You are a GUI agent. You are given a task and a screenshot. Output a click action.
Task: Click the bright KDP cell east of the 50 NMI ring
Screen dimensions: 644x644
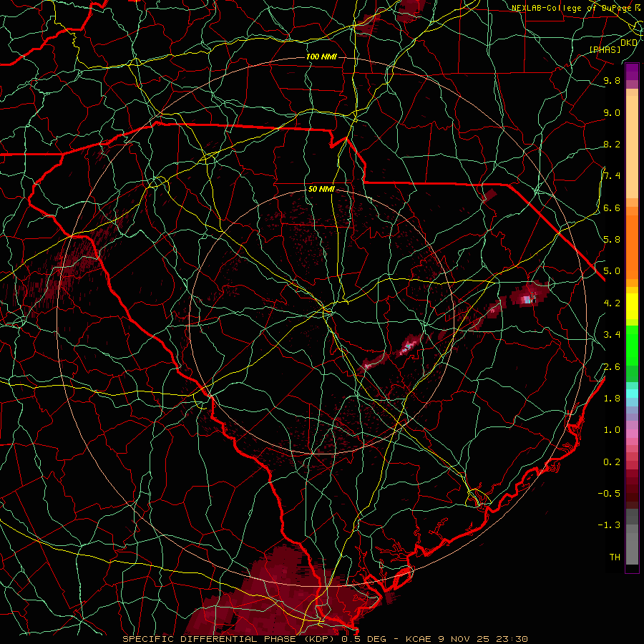[x=529, y=295]
